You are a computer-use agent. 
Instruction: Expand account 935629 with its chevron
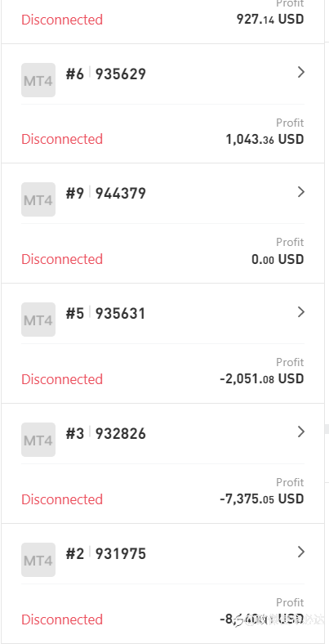click(x=301, y=72)
